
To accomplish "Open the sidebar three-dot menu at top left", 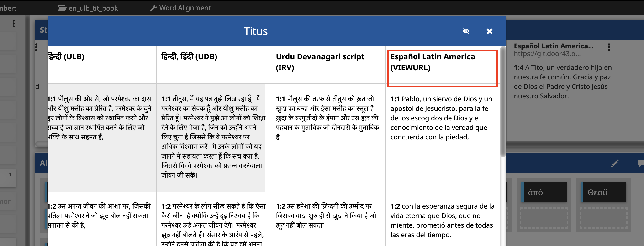I will click(14, 23).
